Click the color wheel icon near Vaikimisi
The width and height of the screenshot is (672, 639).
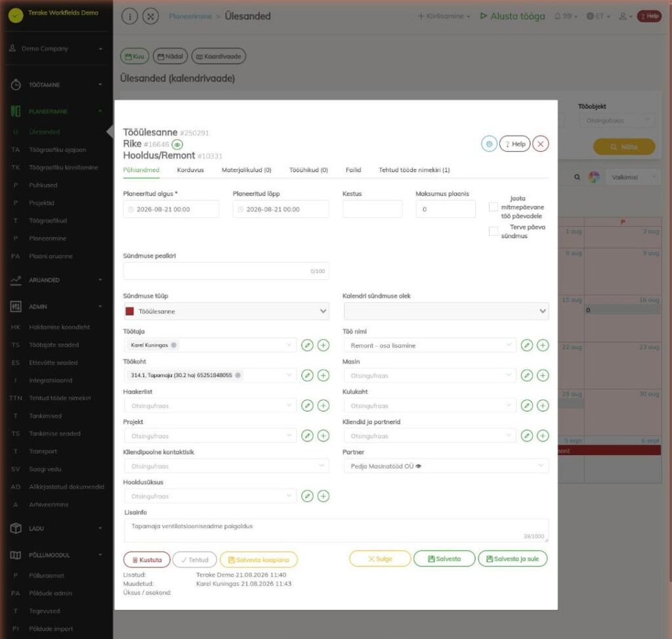point(594,177)
